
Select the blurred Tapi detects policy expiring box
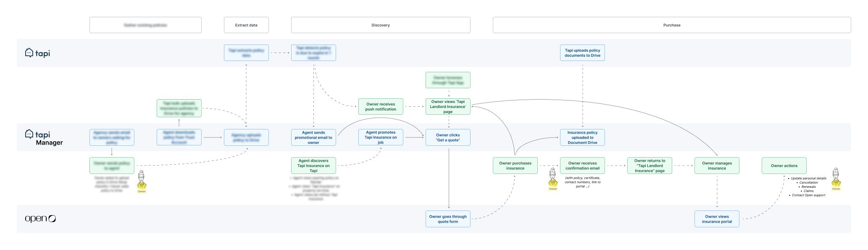[x=313, y=53]
